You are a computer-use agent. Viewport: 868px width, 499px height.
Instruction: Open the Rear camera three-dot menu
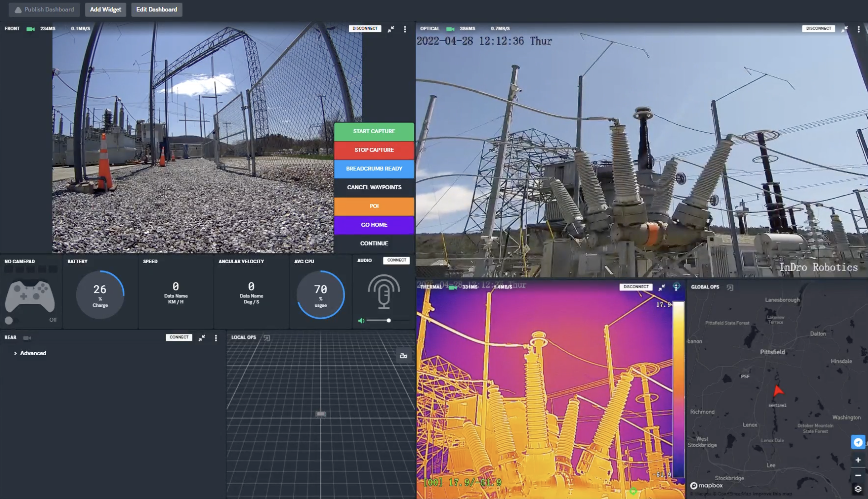pyautogui.click(x=216, y=338)
